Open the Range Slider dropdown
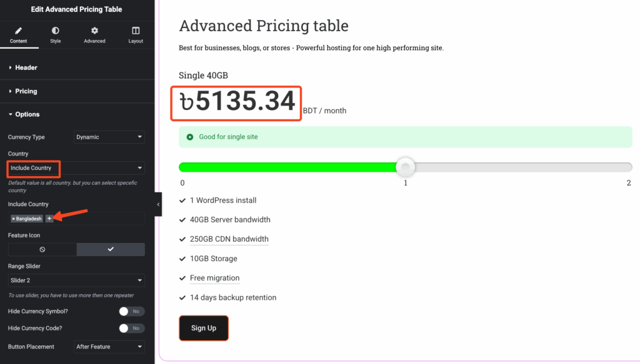This screenshot has height=364, width=640. (x=76, y=280)
